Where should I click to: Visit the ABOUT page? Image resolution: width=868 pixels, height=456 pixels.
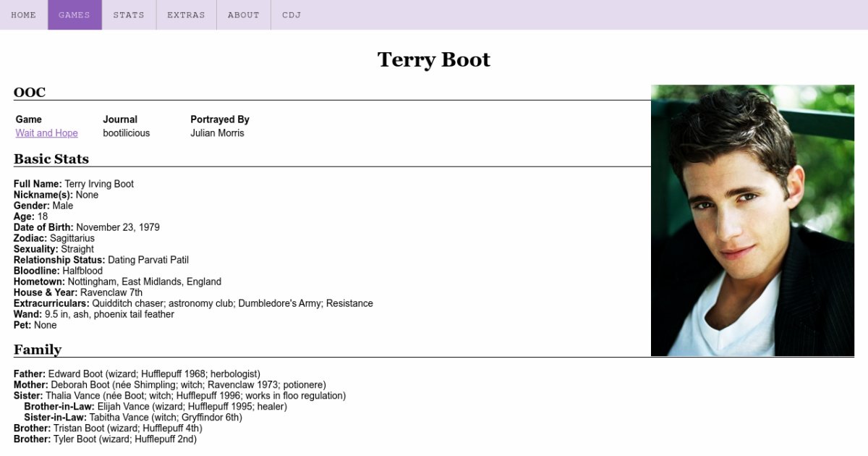pyautogui.click(x=243, y=14)
